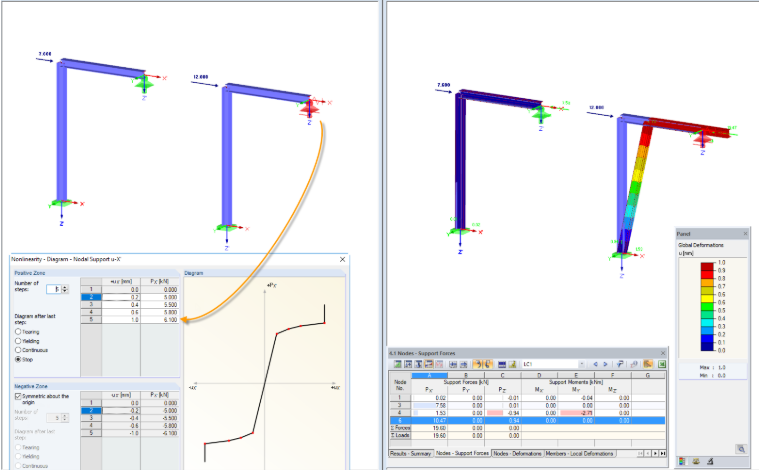Advance one results tab arrow
The image size is (760, 470).
point(655,454)
